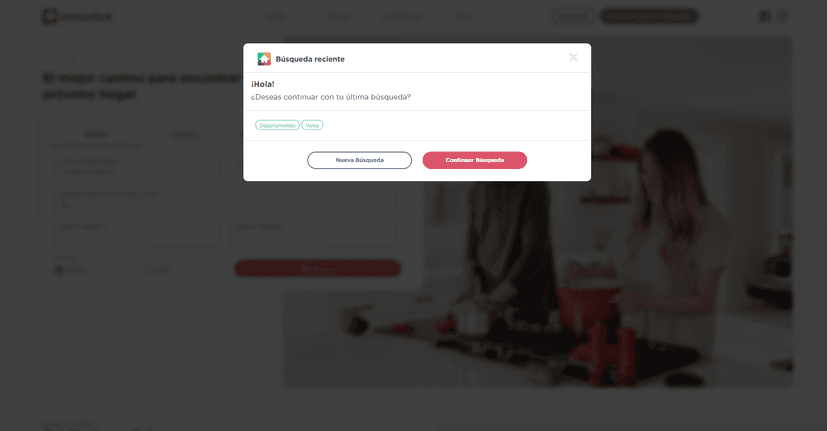Expand the property type dropdown
This screenshot has height=431, width=828.
click(x=138, y=167)
